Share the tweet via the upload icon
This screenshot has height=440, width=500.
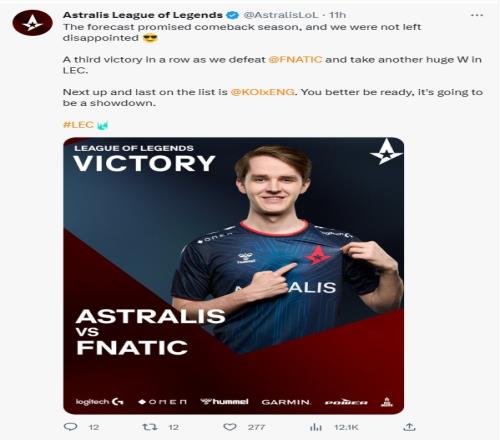[x=409, y=427]
